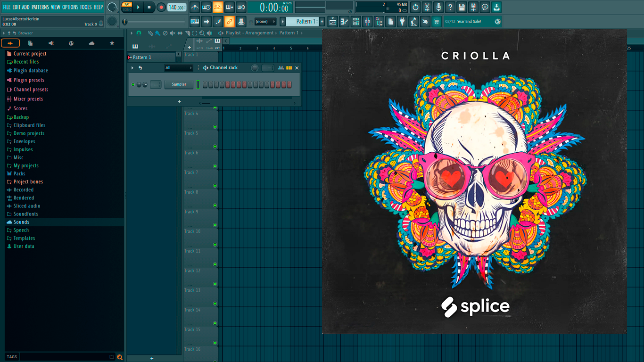Toggle the step editing mode icon

click(218, 22)
